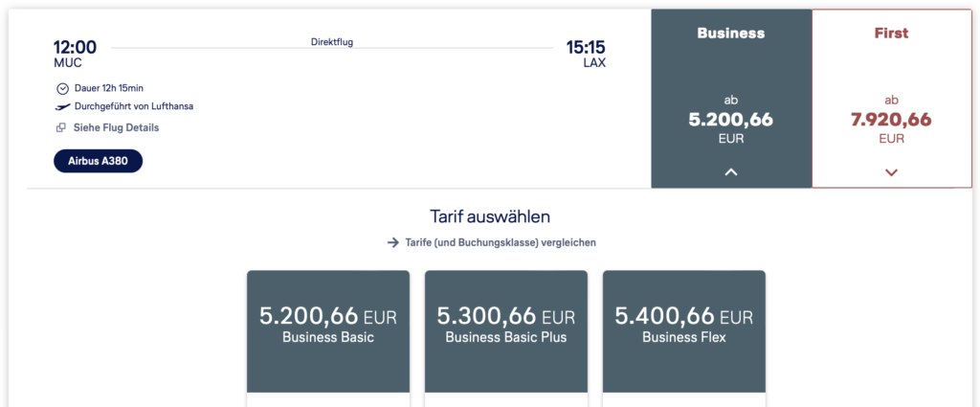
Task: Click the arrow icon before Tarife vergleichen
Action: pos(392,243)
